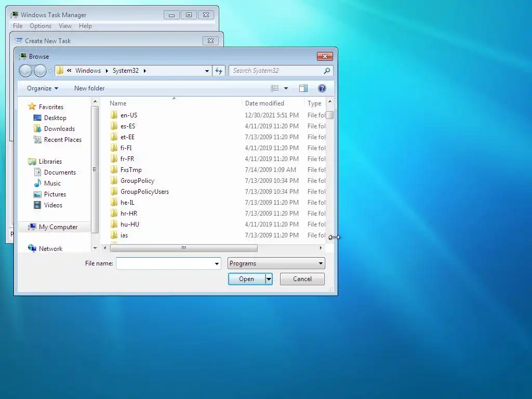Image resolution: width=532 pixels, height=399 pixels.
Task: Select the et-EE folder row
Action: pyautogui.click(x=217, y=137)
